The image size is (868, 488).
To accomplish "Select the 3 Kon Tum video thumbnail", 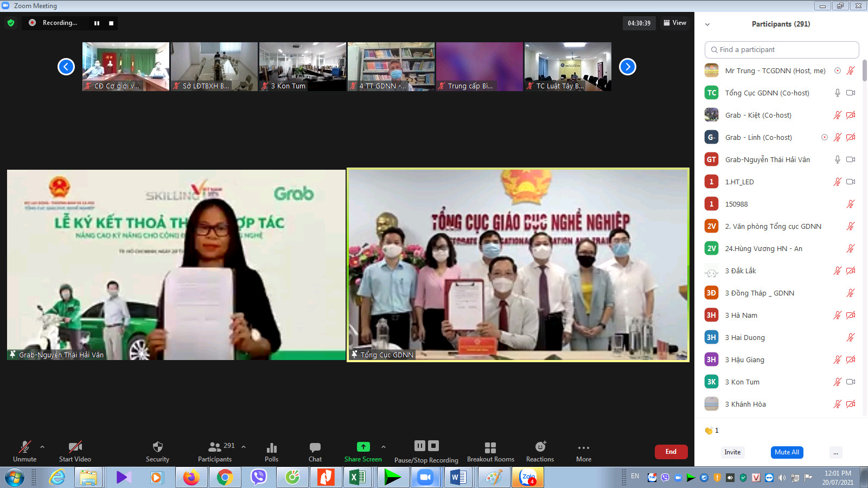I will pos(303,67).
